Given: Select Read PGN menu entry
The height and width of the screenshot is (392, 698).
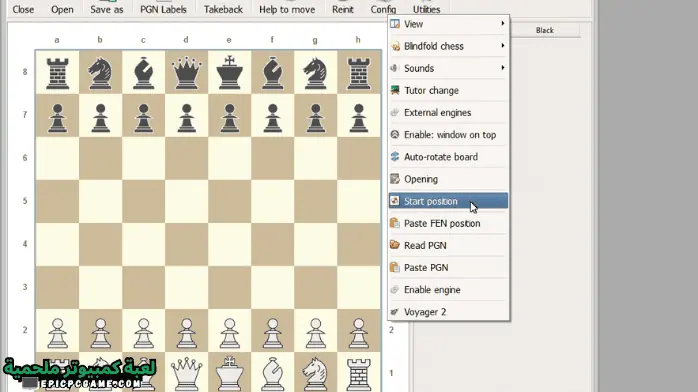Looking at the screenshot, I should pyautogui.click(x=448, y=245).
